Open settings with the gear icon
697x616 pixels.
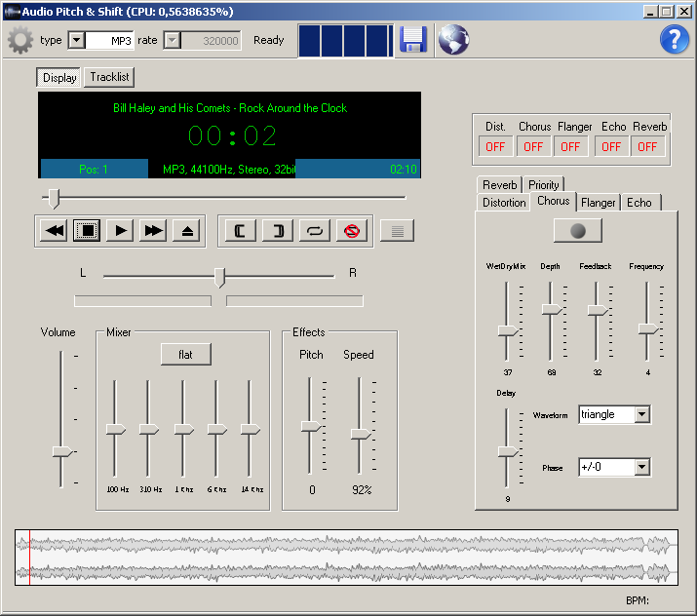pos(20,40)
